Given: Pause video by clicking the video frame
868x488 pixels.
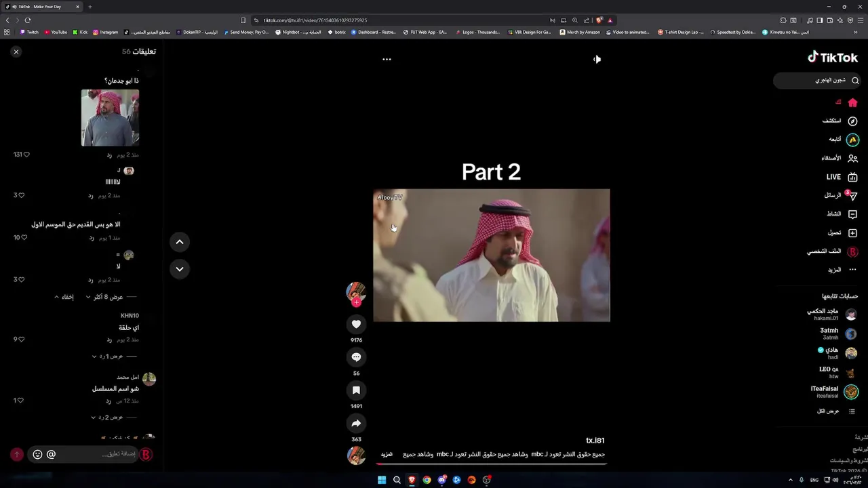Looking at the screenshot, I should point(491,255).
